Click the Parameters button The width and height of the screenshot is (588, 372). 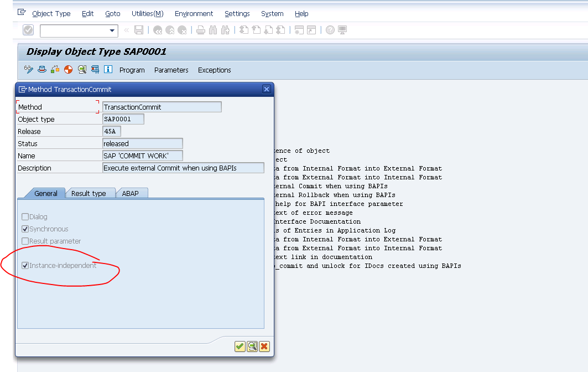171,70
